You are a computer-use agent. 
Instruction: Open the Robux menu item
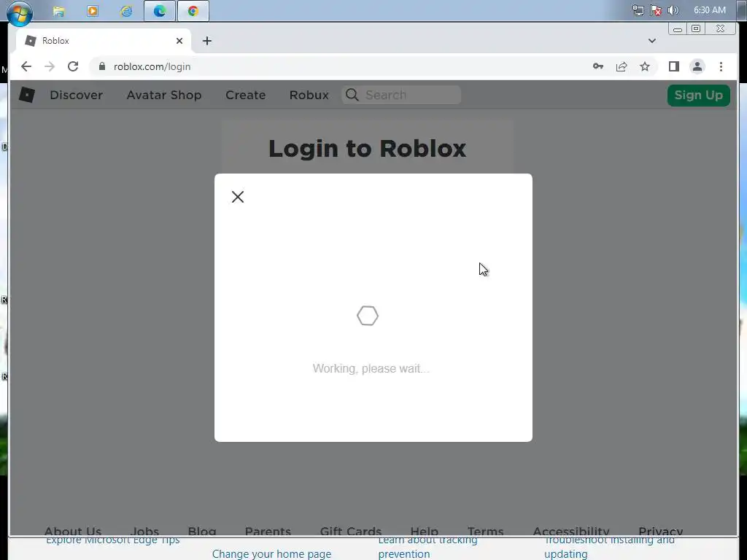tap(309, 96)
